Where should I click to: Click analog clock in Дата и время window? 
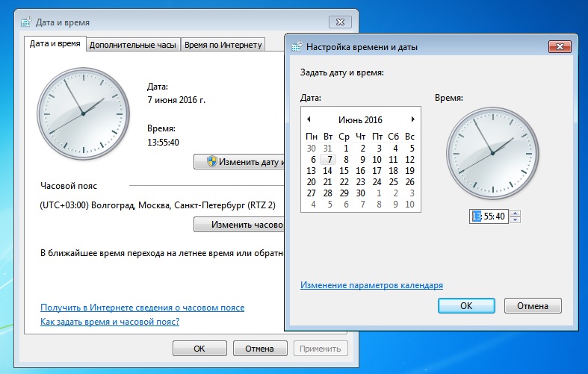83,113
